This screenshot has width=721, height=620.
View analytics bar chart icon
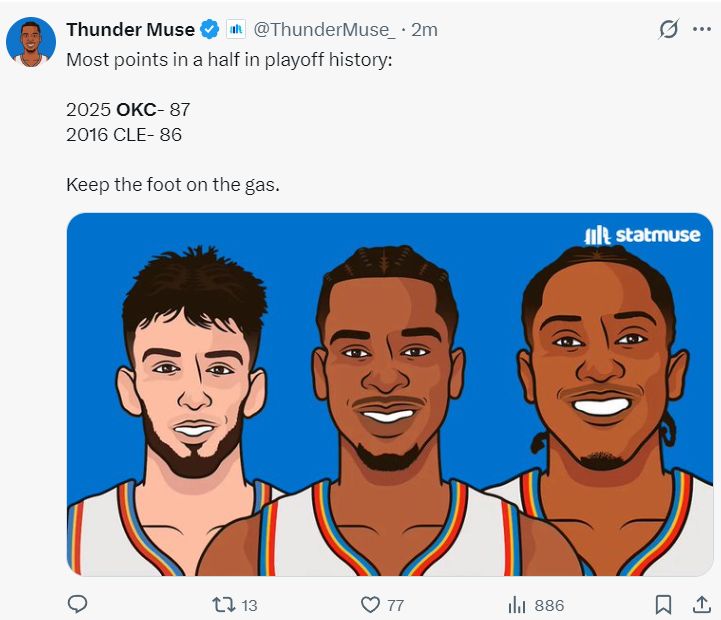pyautogui.click(x=517, y=605)
